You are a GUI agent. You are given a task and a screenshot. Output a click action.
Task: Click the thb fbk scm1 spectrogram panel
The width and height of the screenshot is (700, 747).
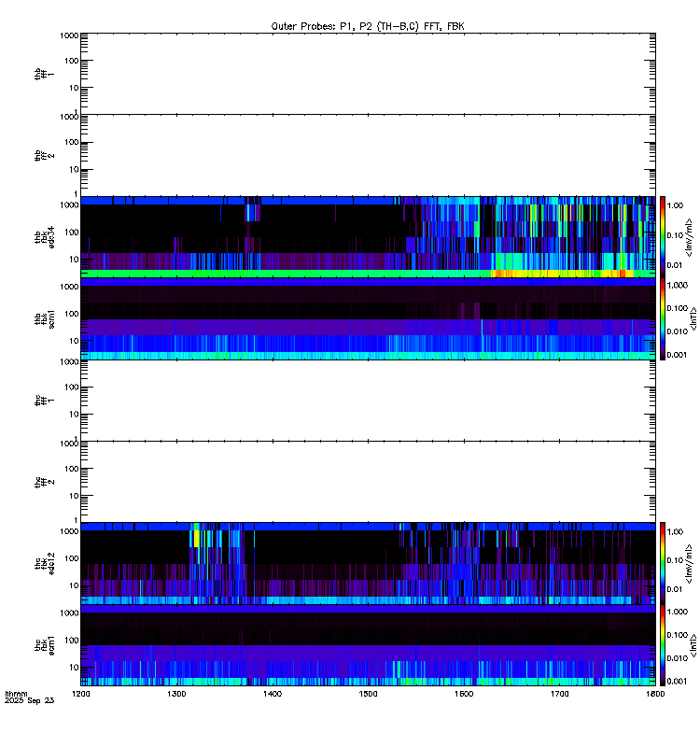pos(368,318)
